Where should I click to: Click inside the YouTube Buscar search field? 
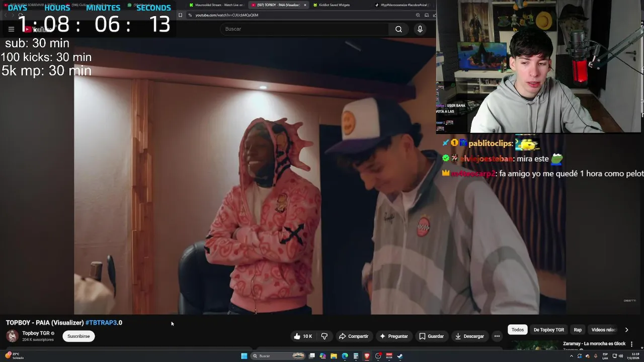tap(304, 29)
